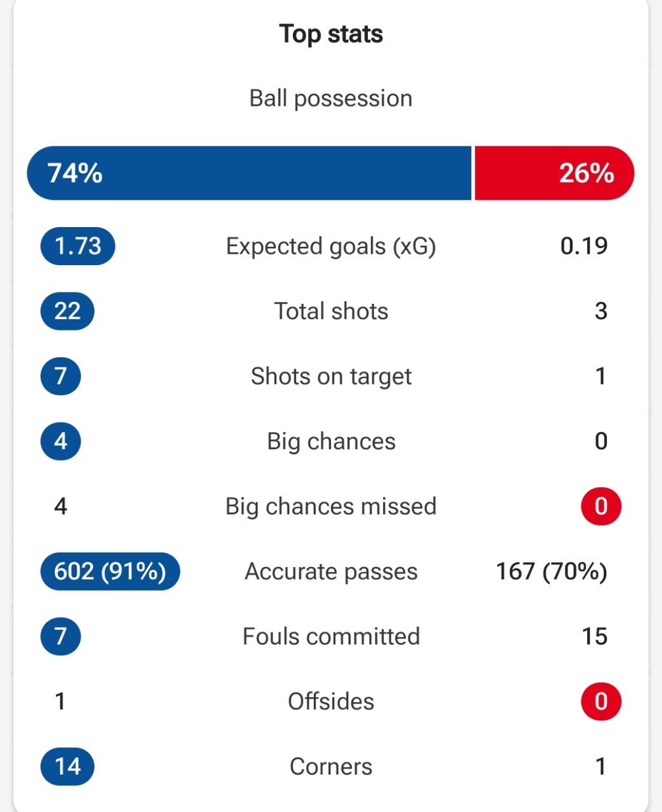The image size is (662, 812).
Task: Click the blue 7 shots on target badge
Action: click(x=60, y=376)
